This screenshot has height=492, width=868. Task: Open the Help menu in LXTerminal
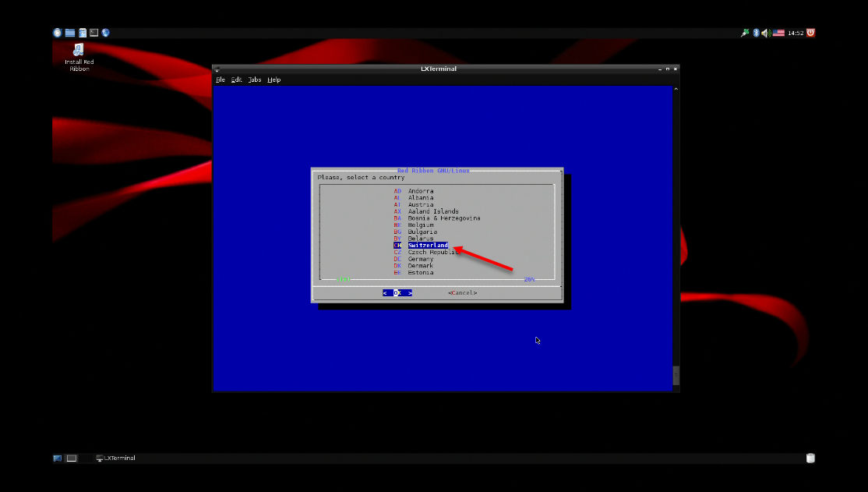[x=274, y=80]
